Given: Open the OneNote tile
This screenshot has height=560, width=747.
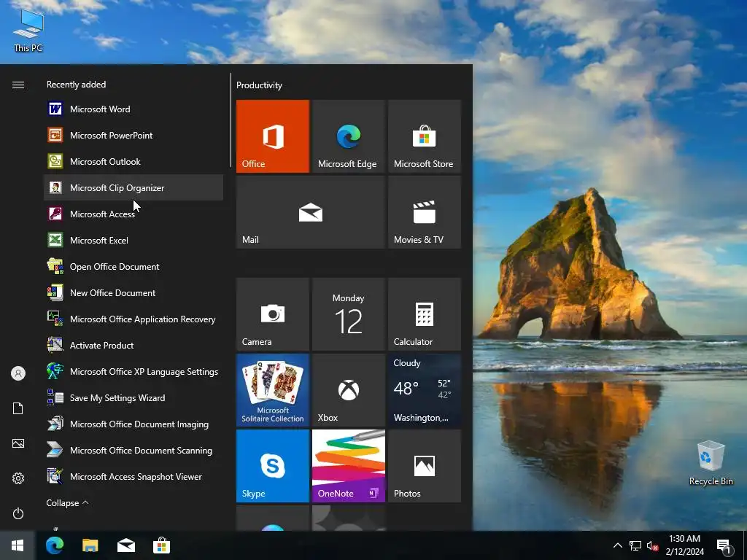Looking at the screenshot, I should point(348,466).
